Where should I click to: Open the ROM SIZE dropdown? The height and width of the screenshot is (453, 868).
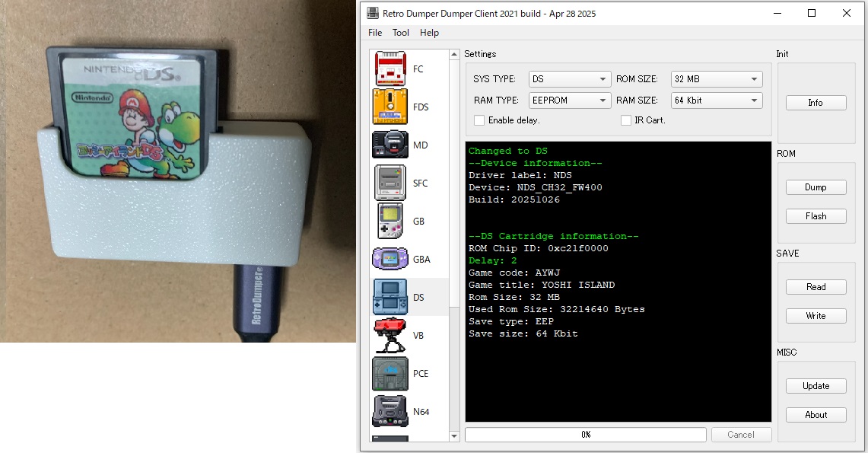pos(717,79)
